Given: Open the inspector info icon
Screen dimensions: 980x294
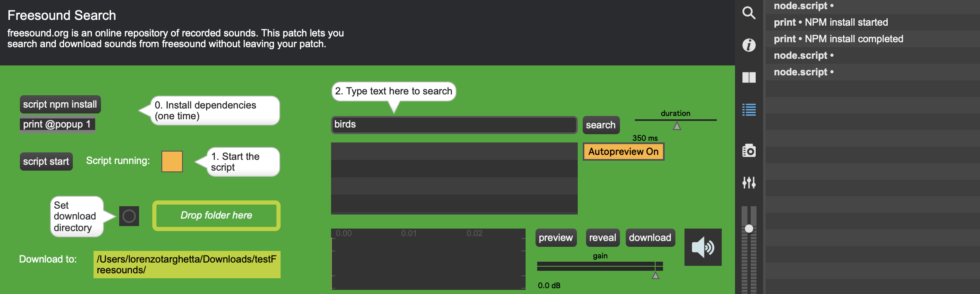Looking at the screenshot, I should 749,45.
